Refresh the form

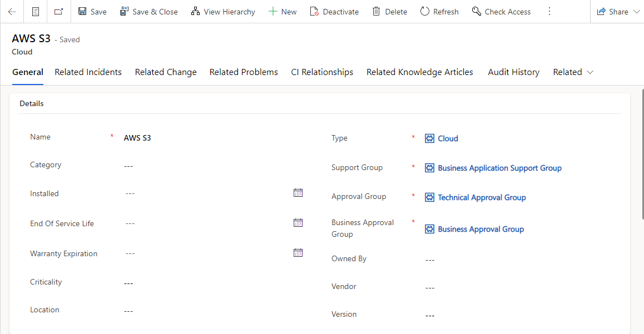point(439,12)
